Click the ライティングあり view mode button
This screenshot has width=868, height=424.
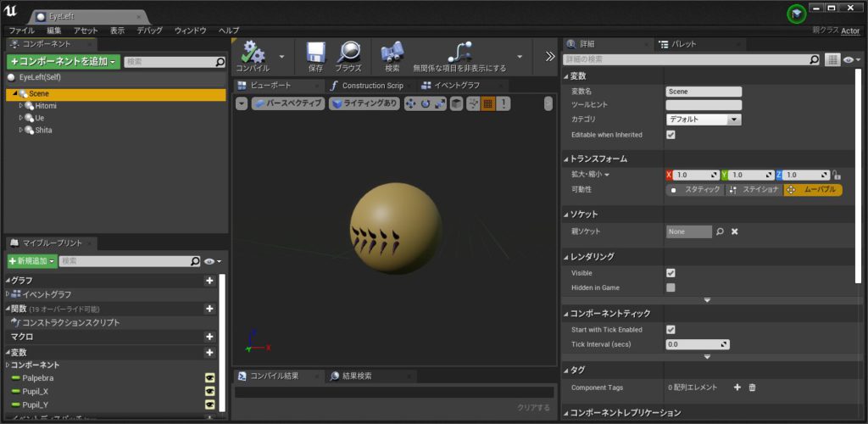click(x=364, y=103)
